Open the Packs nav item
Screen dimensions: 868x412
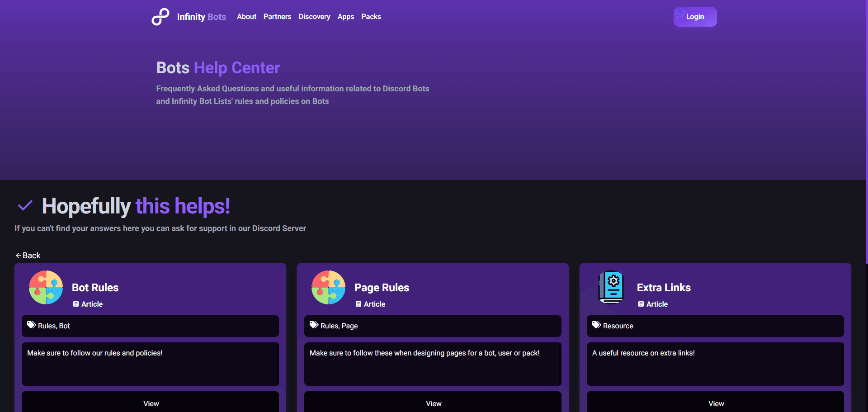coord(371,17)
